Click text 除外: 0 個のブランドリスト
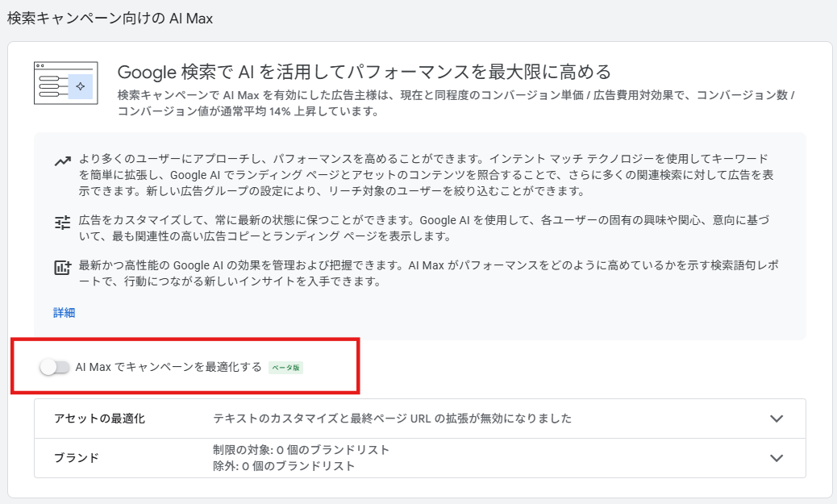837x504 pixels. [284, 466]
